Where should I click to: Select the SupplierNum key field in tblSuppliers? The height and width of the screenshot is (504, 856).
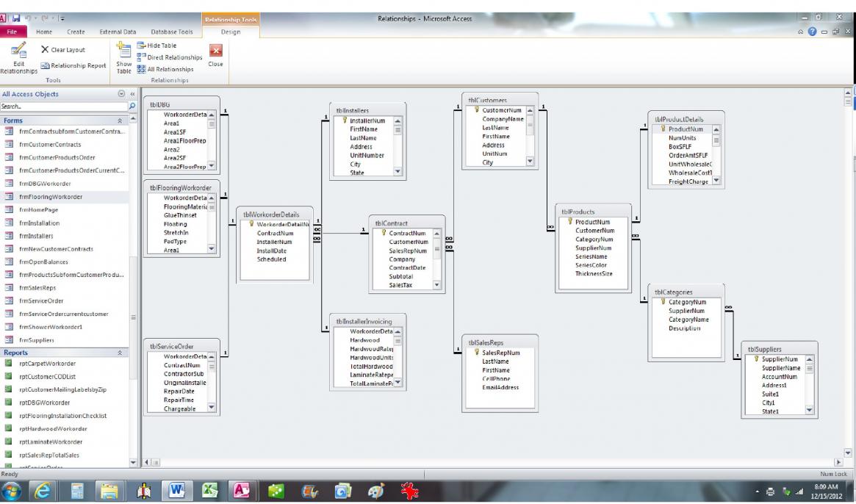click(780, 359)
